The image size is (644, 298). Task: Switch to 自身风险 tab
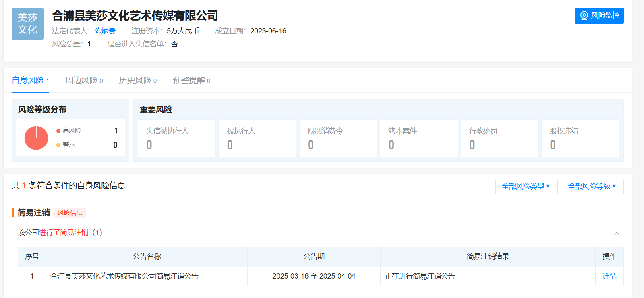click(30, 81)
